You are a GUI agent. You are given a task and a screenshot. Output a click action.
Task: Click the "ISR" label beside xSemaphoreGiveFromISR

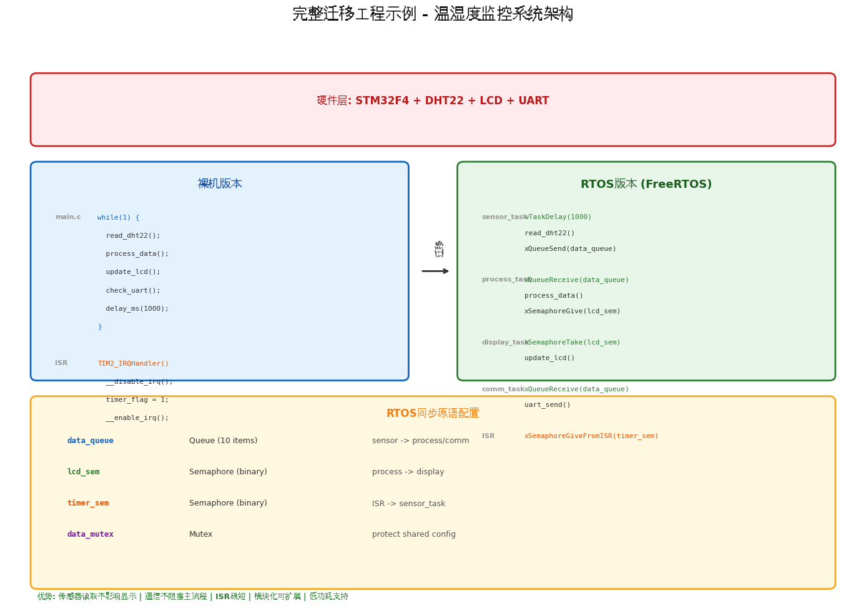click(488, 436)
